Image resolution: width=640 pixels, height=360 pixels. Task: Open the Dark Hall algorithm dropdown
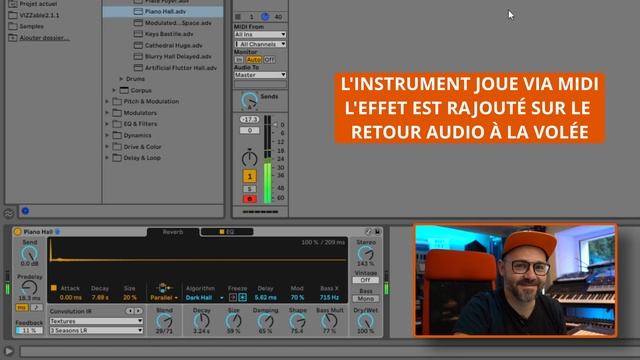[x=204, y=298]
